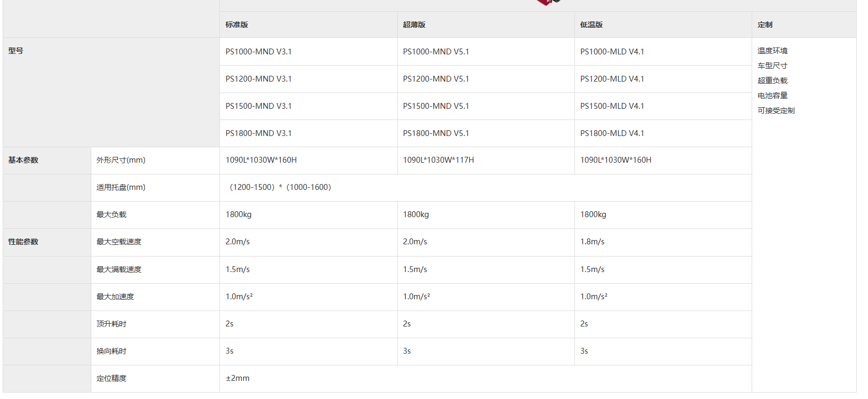Screen dimensions: 868x399
Task: Click the 电池容量 customization item
Action: pos(772,95)
